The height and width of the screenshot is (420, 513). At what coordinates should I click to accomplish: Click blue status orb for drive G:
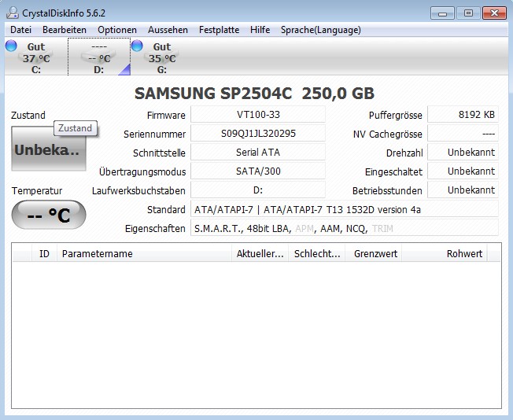click(x=137, y=46)
